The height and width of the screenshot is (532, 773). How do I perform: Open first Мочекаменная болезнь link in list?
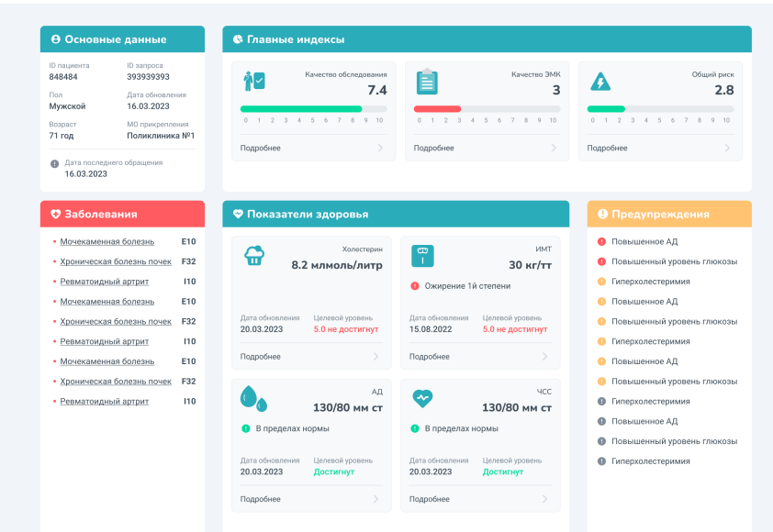[x=106, y=242]
